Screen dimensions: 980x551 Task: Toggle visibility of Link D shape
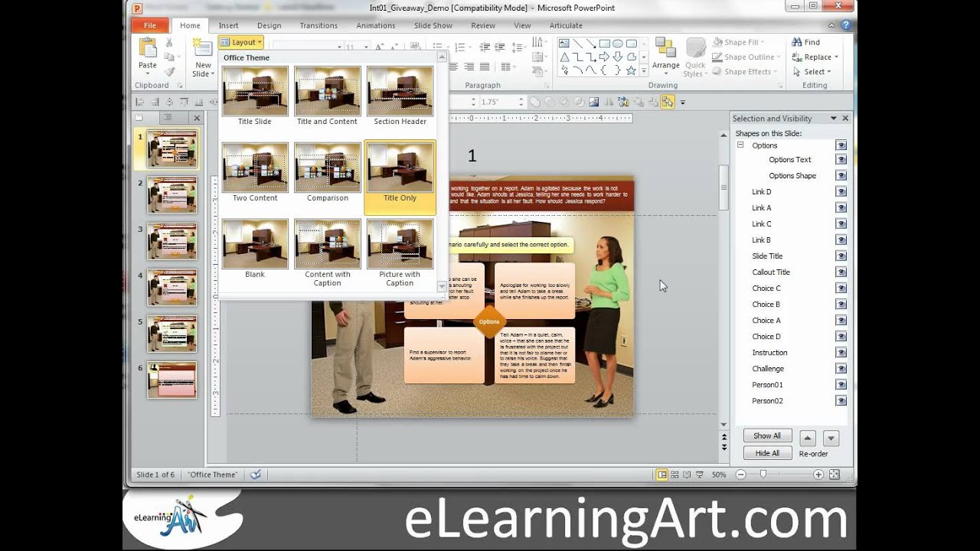point(841,192)
